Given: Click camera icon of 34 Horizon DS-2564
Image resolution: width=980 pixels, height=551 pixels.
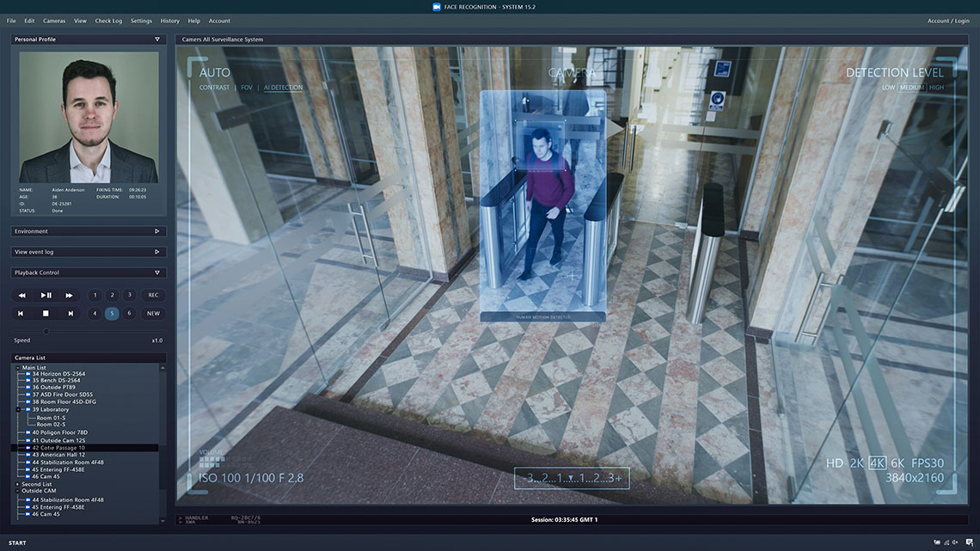Looking at the screenshot, I should click(x=28, y=374).
